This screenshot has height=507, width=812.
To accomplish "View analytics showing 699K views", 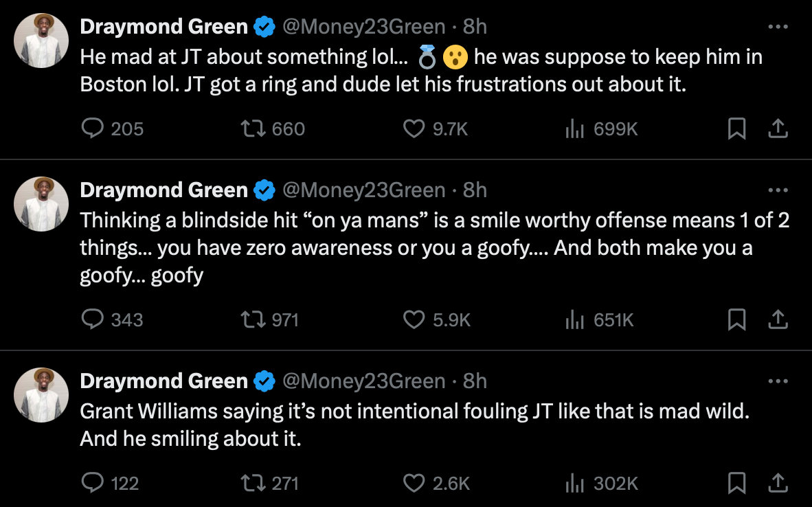I will pyautogui.click(x=574, y=128).
